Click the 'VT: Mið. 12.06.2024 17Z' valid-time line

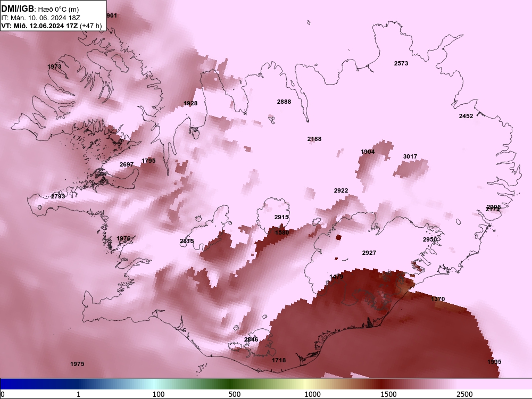point(39,26)
